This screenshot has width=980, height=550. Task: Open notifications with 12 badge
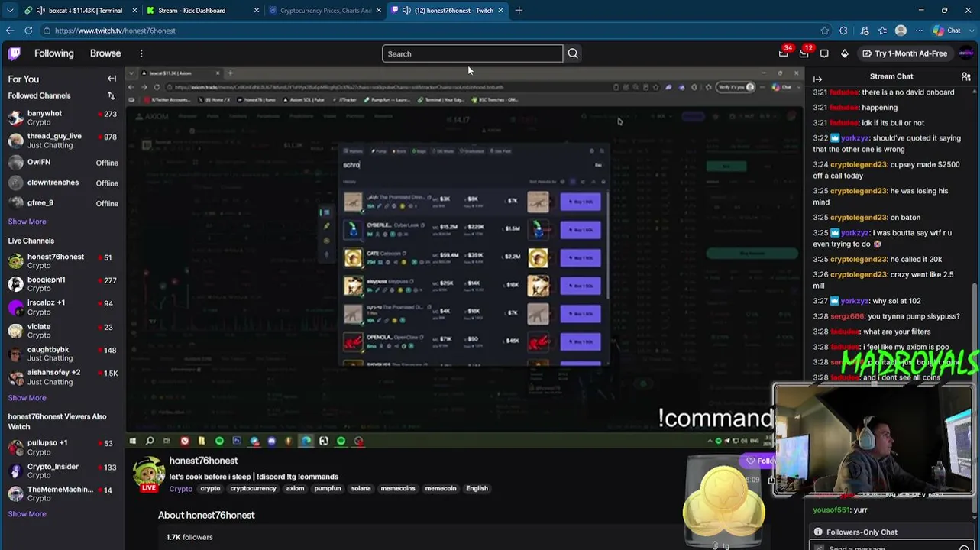[x=804, y=53]
